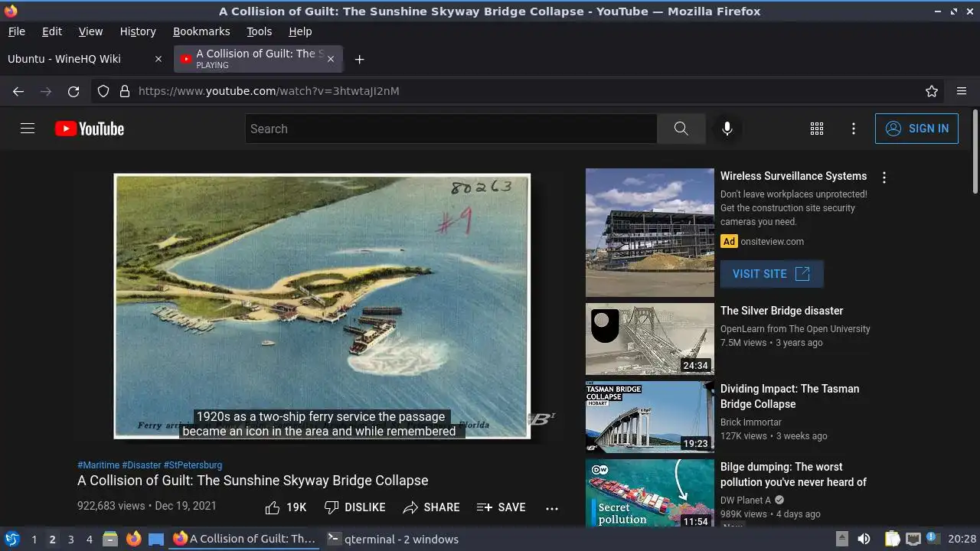Open ad options three-dot menu
Screen dimensions: 980x551
884,178
